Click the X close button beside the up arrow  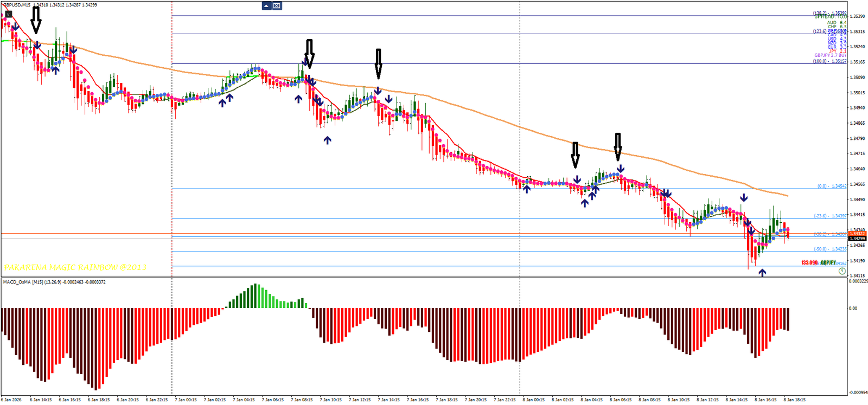[277, 6]
